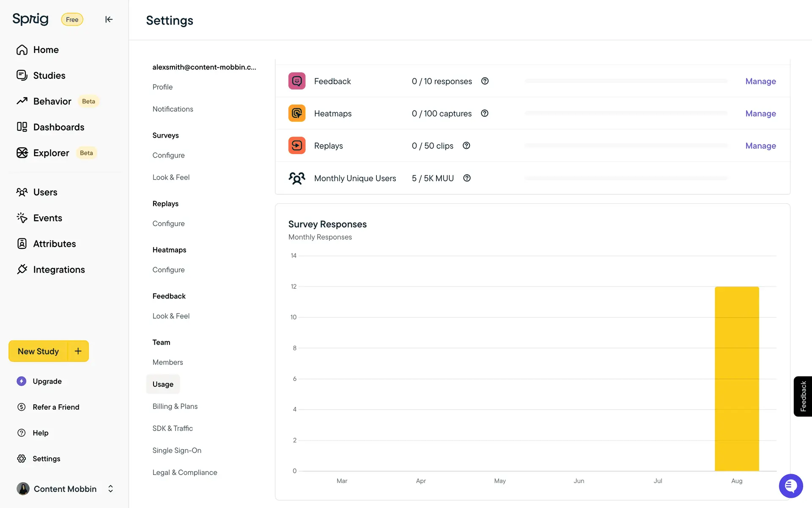Click the Feedback help question icon

485,81
